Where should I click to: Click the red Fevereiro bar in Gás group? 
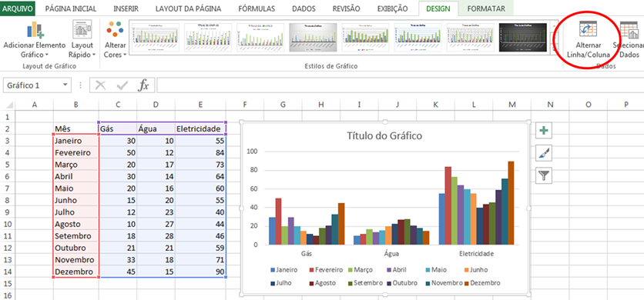point(278,222)
